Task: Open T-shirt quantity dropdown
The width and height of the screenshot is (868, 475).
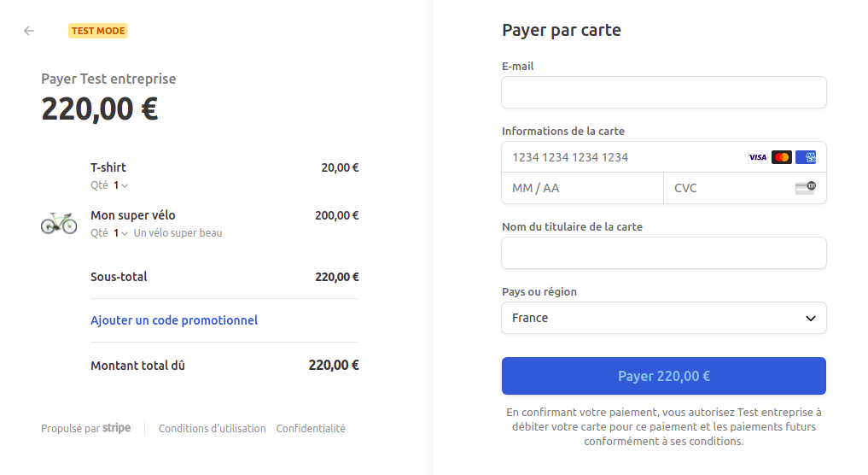Action: tap(120, 185)
